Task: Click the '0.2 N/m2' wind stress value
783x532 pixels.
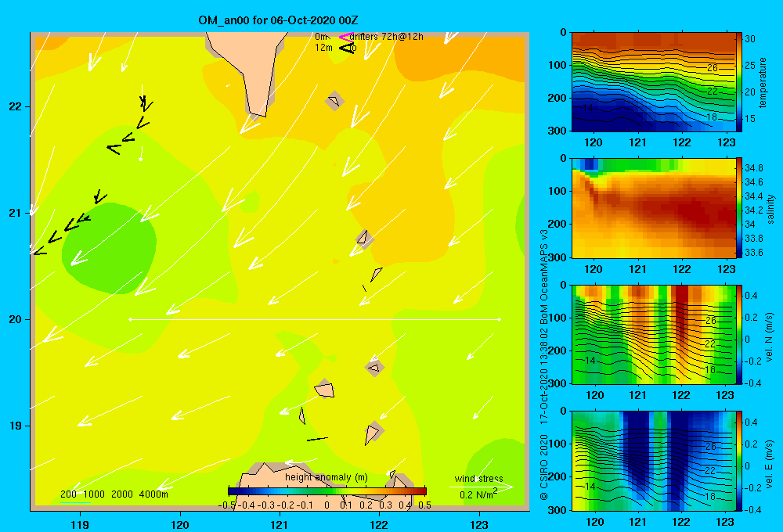Action: point(478,494)
